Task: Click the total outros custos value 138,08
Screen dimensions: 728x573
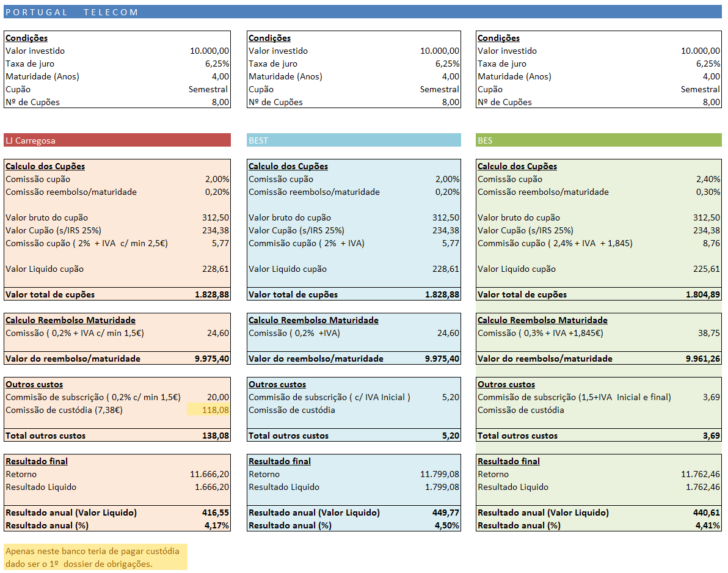Action: pos(216,436)
